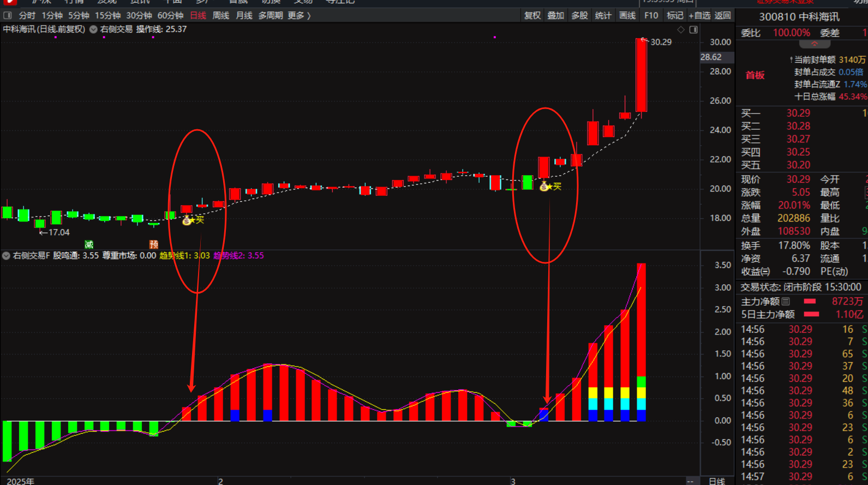Click the 30.29 latest candlestick
The height and width of the screenshot is (485, 868).
(x=641, y=75)
